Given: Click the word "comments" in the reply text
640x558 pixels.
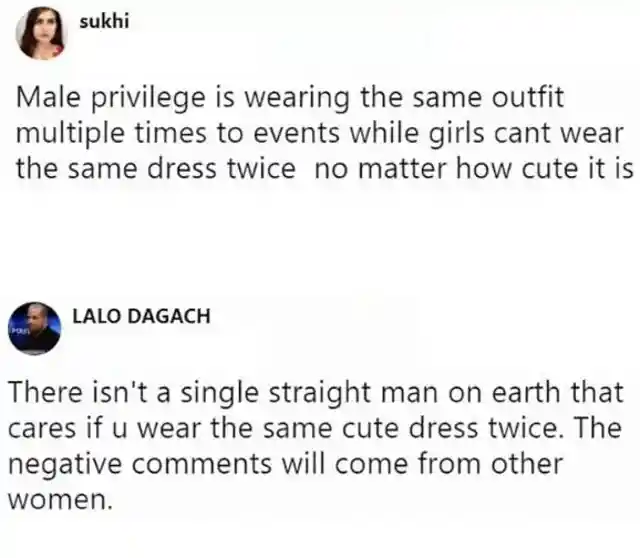Looking at the screenshot, I should (x=202, y=465).
